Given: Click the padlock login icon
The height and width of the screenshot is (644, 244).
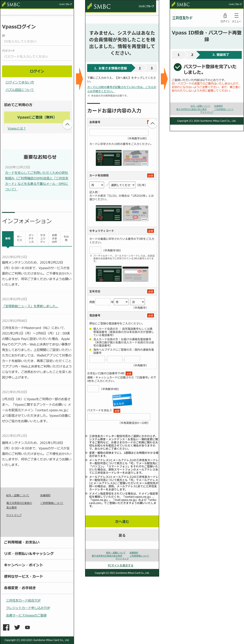Looking at the screenshot, I should tap(225, 16).
